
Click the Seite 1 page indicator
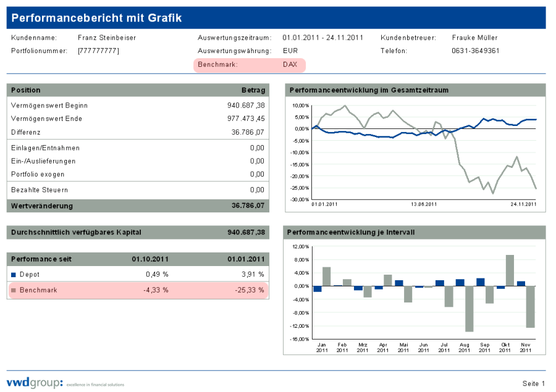534,383
